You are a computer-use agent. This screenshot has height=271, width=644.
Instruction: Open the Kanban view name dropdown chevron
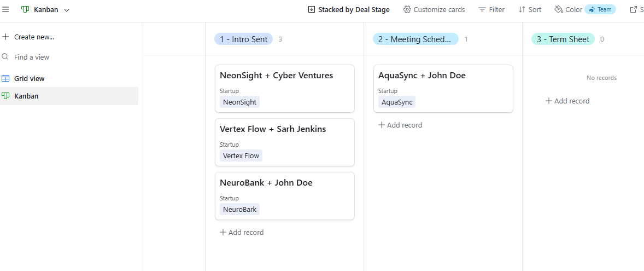[67, 10]
